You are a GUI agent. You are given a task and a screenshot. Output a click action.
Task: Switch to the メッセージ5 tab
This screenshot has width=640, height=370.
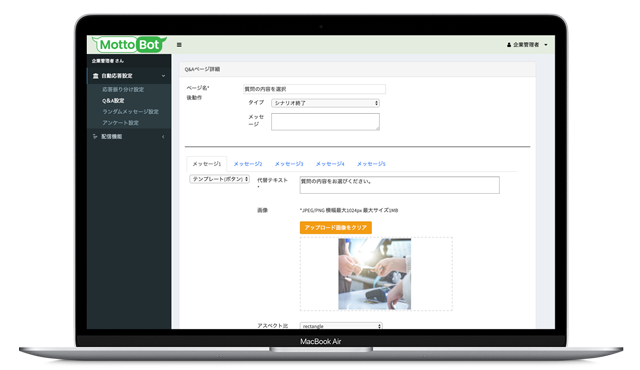371,164
